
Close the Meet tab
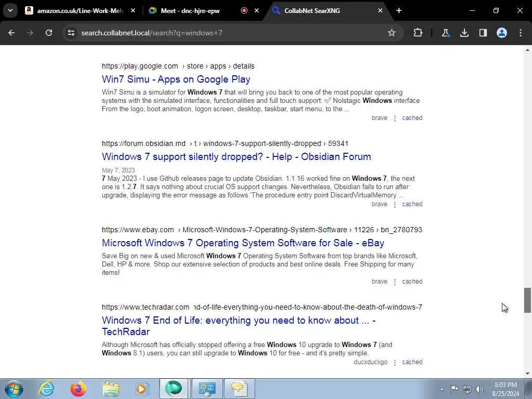257,10
